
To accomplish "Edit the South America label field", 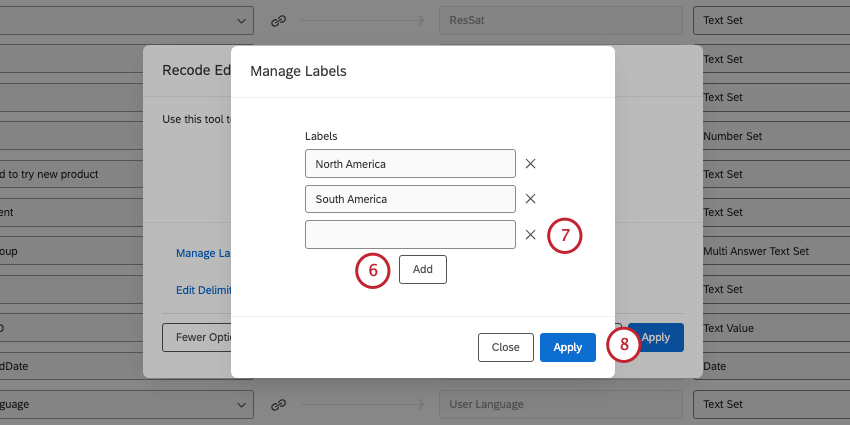I will 410,199.
